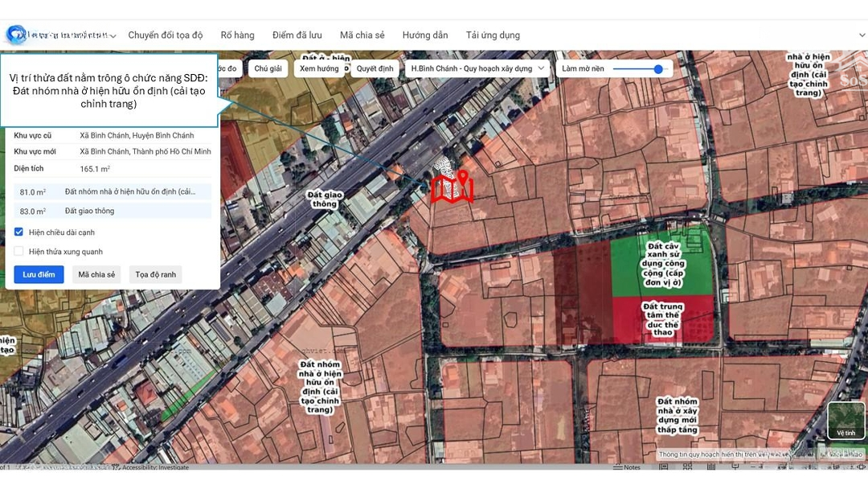Click the Tọa độ ranh button

tap(155, 275)
